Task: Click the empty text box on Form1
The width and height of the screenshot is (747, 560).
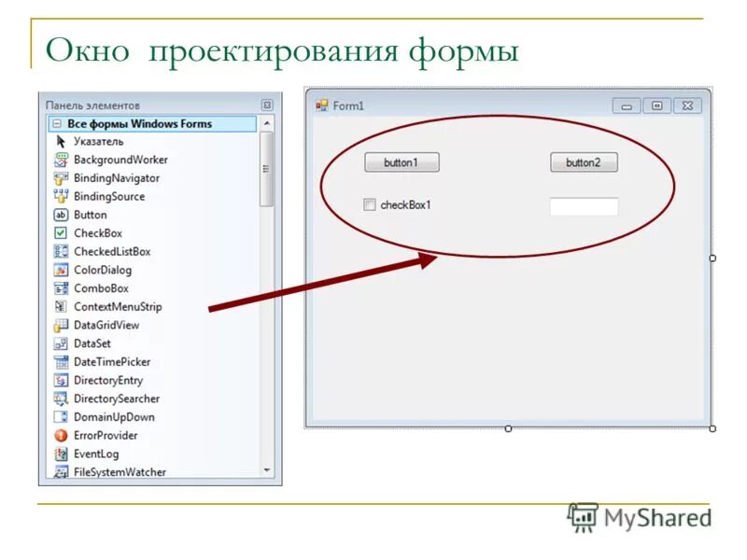Action: (x=585, y=206)
